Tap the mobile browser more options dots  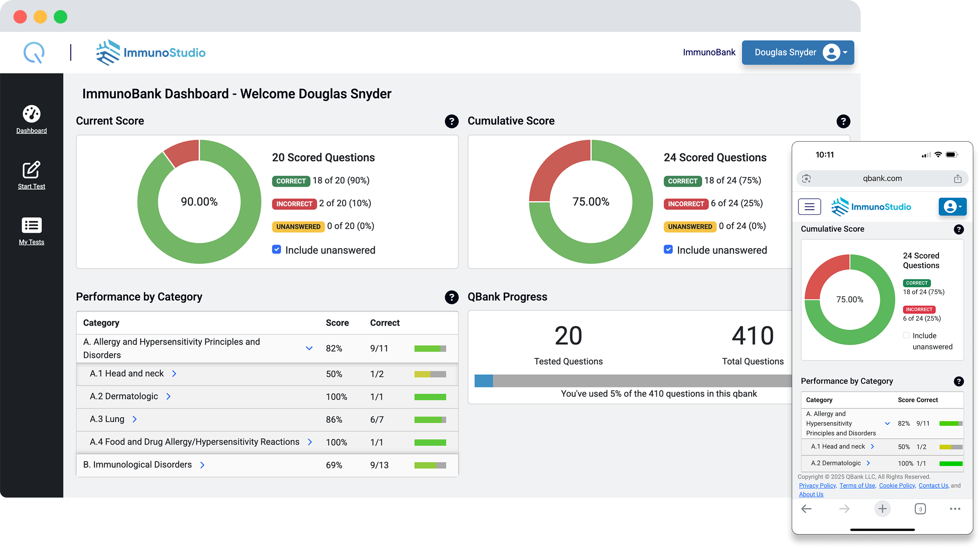coord(955,509)
